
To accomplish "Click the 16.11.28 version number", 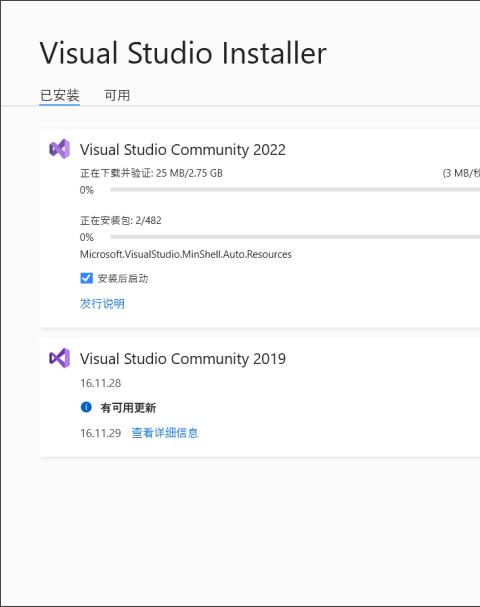I will point(101,383).
